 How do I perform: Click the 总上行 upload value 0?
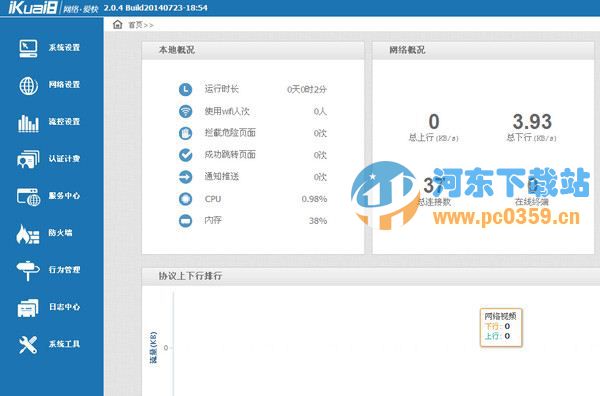coord(434,122)
